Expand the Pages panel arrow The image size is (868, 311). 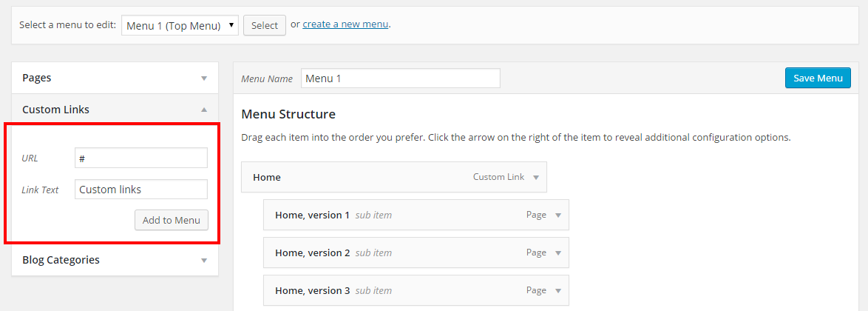(x=204, y=78)
